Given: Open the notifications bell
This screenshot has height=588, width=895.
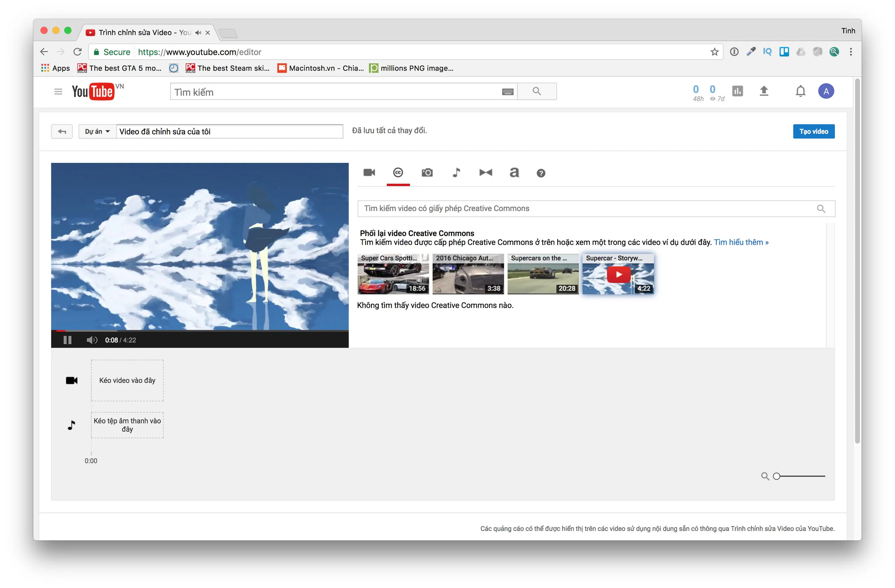Looking at the screenshot, I should [800, 91].
